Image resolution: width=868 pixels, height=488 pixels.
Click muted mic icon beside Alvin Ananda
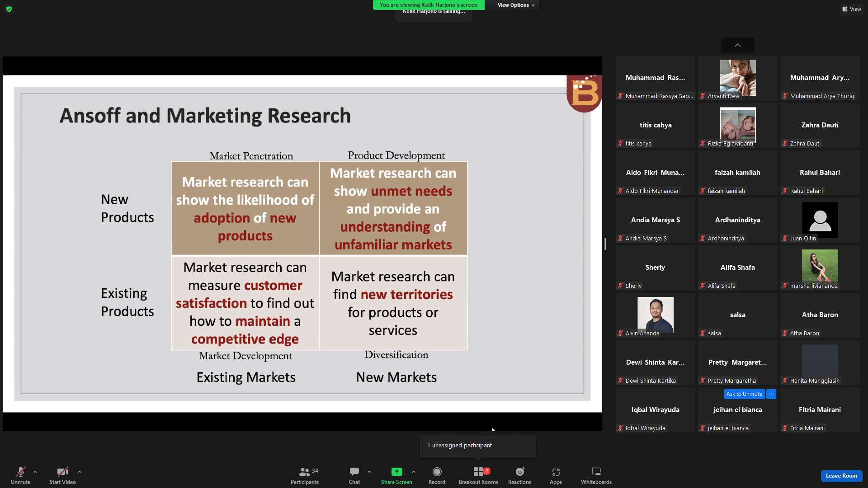click(620, 333)
